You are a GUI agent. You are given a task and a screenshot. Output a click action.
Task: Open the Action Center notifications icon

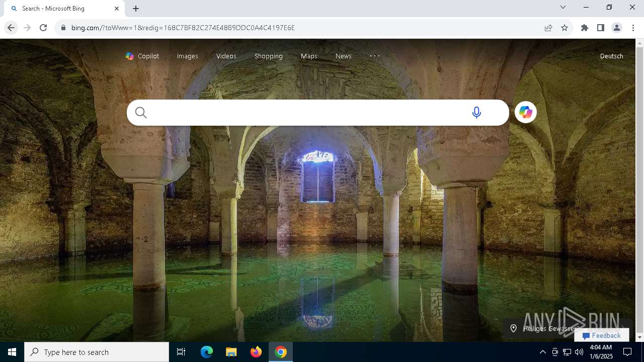[x=627, y=352]
